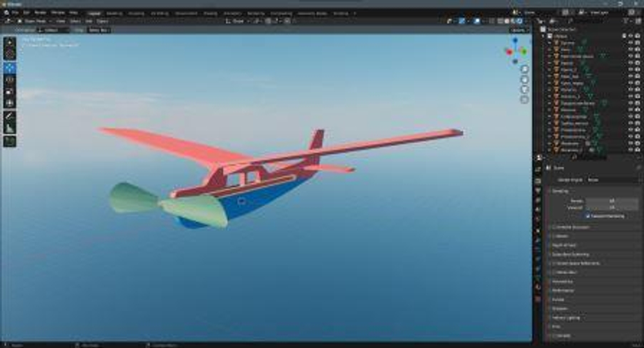Screen dimensions: 644x348
Task: Switch to the Modeling workspace tab
Action: click(114, 12)
